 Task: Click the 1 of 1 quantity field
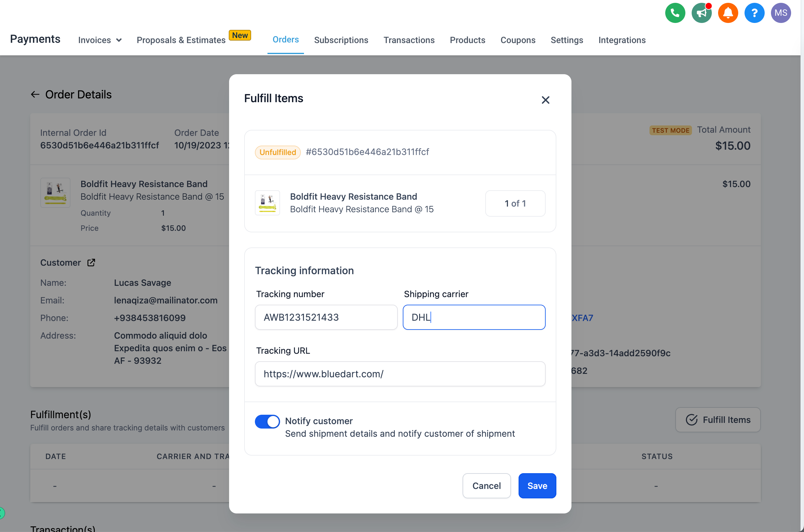[515, 203]
